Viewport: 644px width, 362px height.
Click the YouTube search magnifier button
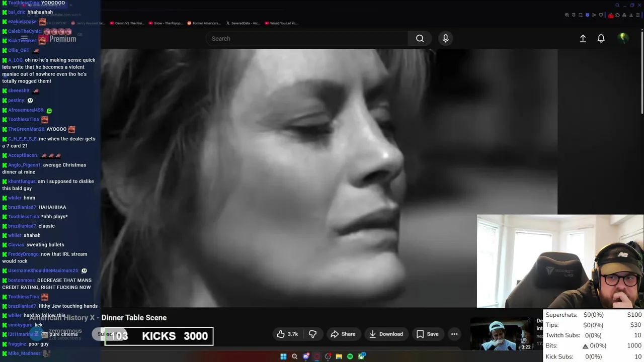(x=420, y=39)
